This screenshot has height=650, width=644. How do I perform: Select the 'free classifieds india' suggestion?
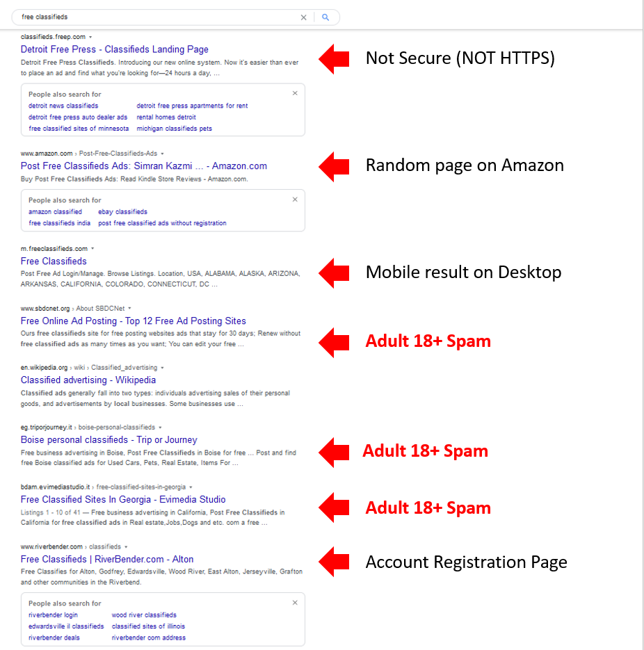click(x=59, y=223)
